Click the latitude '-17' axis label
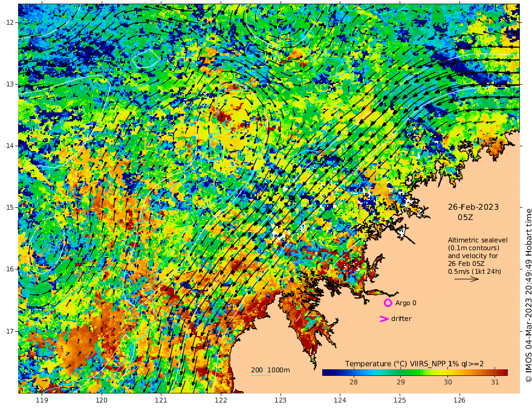532x411 pixels. tap(9, 331)
